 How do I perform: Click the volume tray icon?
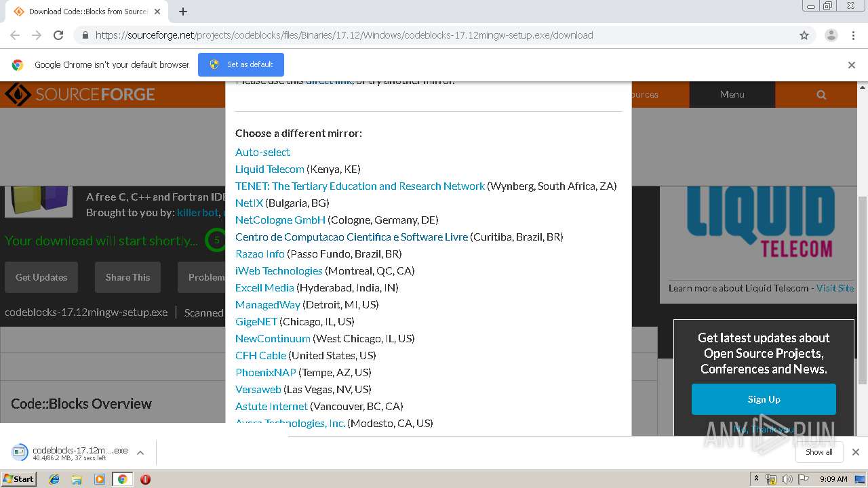[787, 479]
